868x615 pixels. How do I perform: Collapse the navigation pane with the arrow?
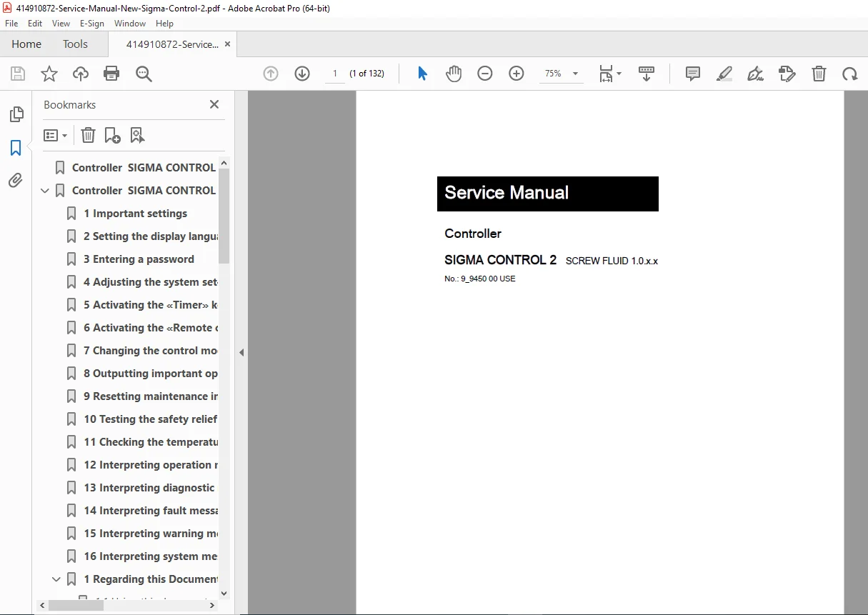coord(241,352)
